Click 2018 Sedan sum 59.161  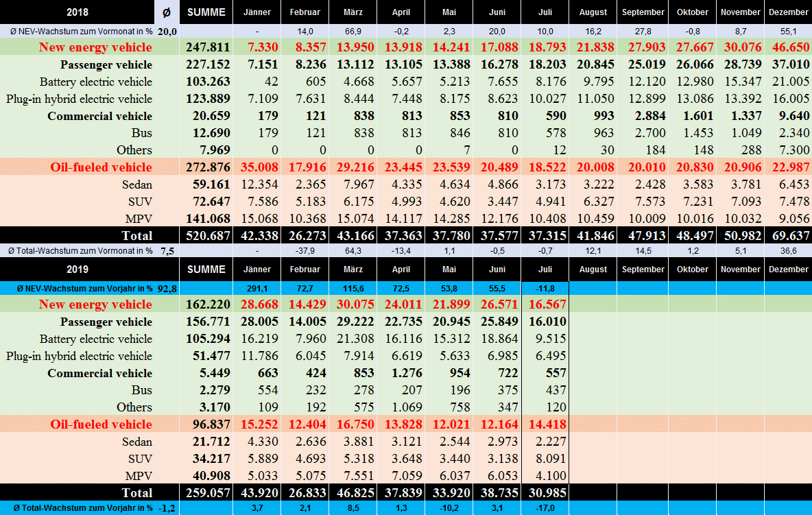tap(211, 184)
